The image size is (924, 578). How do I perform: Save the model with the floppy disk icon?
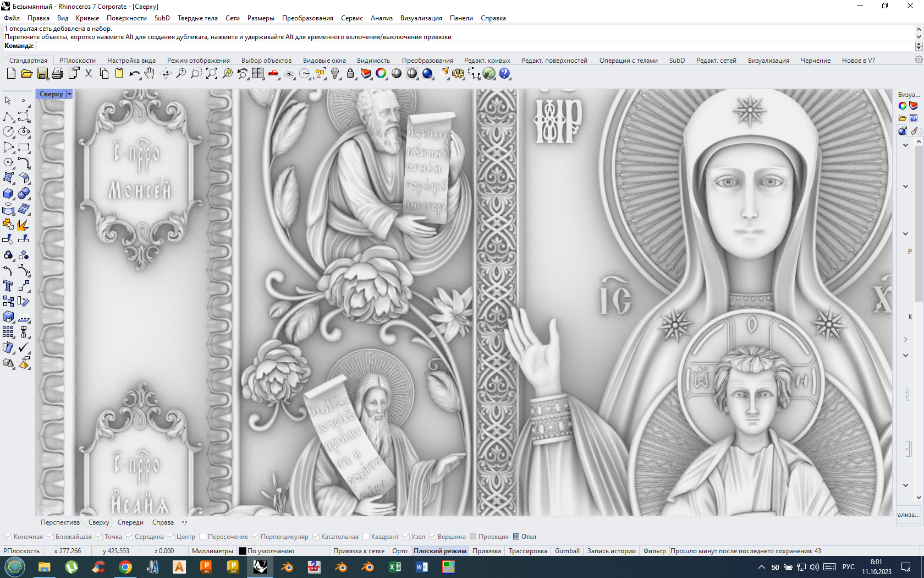click(42, 73)
